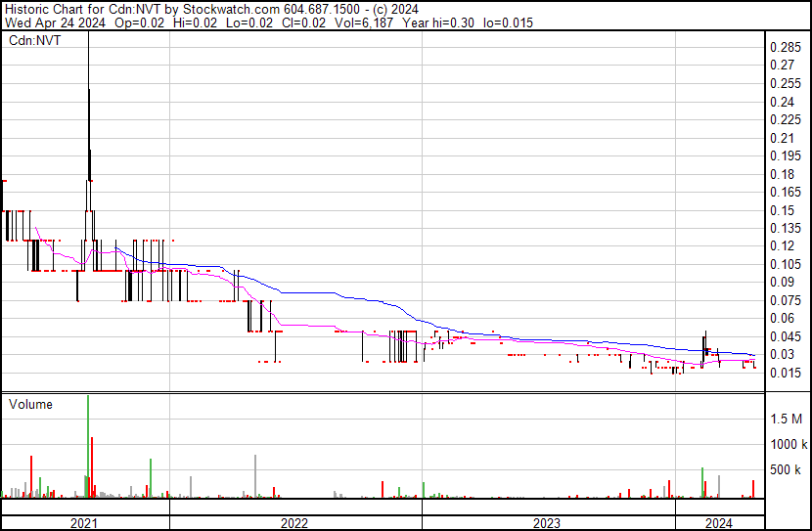
Task: Select the 2024 year label on timeline
Action: [x=718, y=523]
